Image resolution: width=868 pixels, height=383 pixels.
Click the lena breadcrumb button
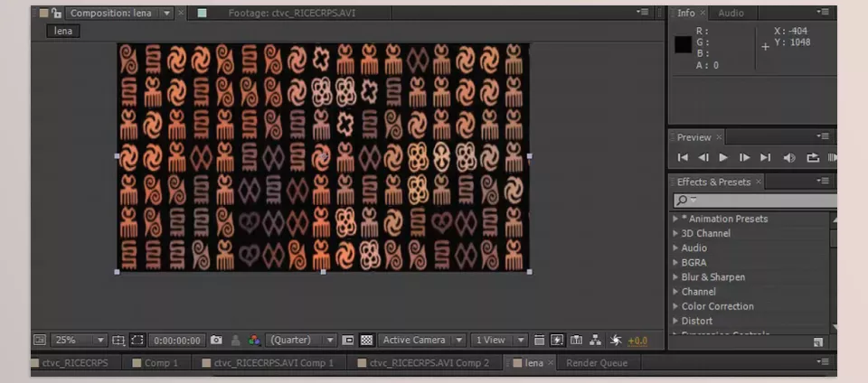pos(63,31)
